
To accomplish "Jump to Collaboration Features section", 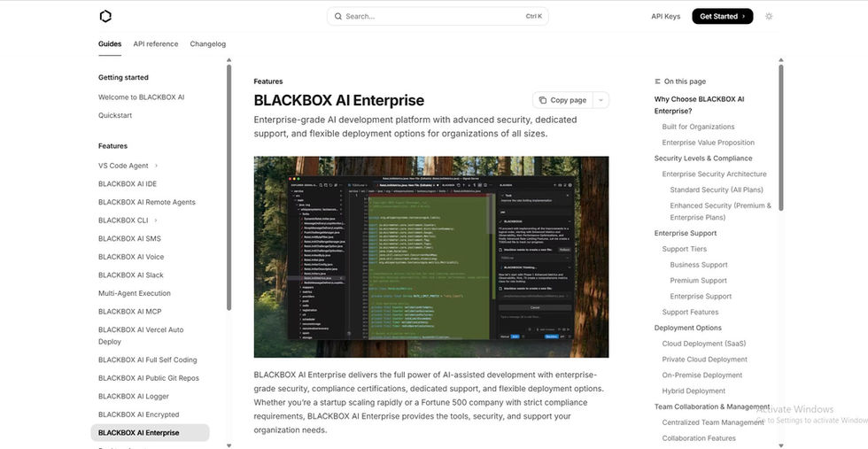I will (x=699, y=437).
